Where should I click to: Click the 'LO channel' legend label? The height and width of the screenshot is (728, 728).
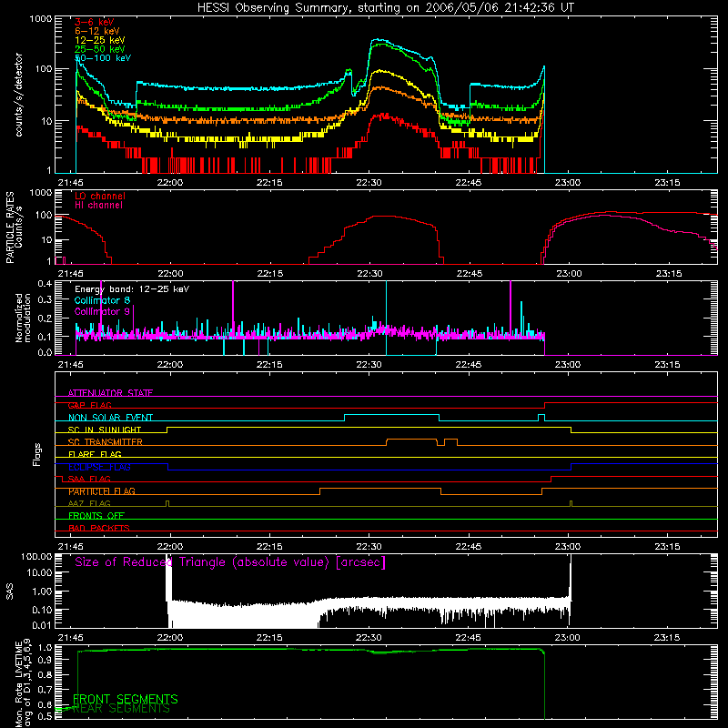100,196
